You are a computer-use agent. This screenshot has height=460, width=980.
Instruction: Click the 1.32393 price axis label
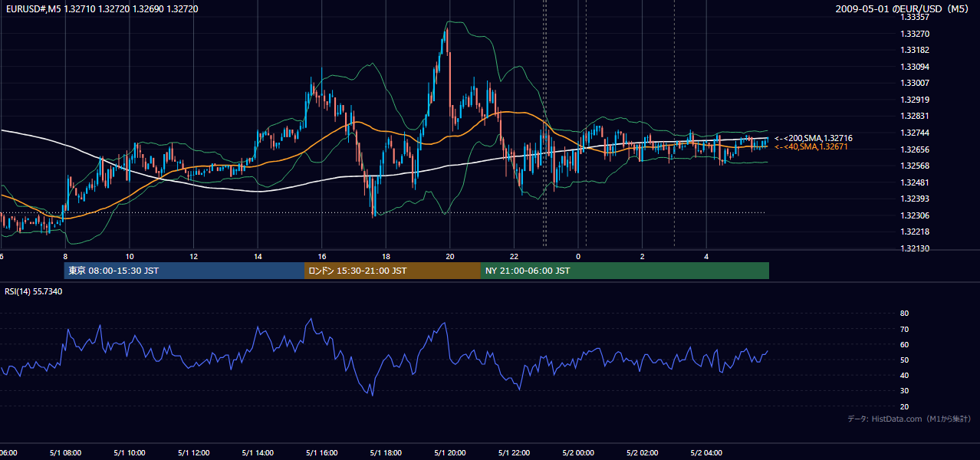(915, 199)
